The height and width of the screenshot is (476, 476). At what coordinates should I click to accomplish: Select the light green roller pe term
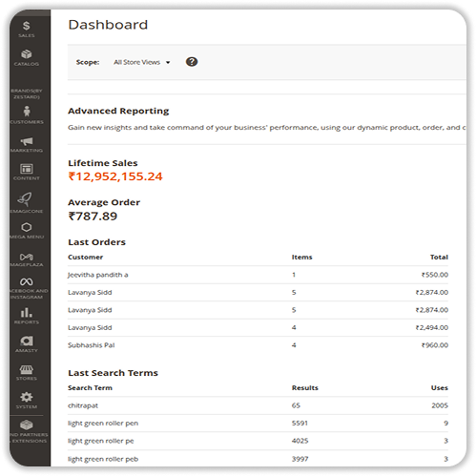(x=101, y=442)
